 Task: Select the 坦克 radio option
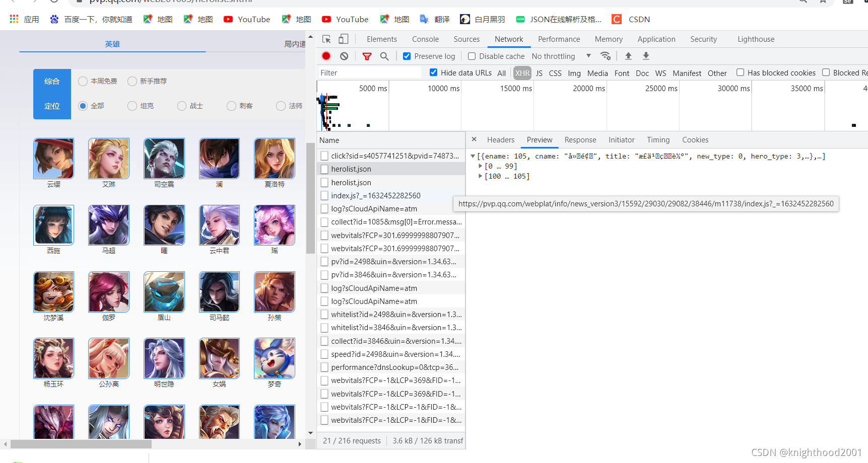click(132, 106)
